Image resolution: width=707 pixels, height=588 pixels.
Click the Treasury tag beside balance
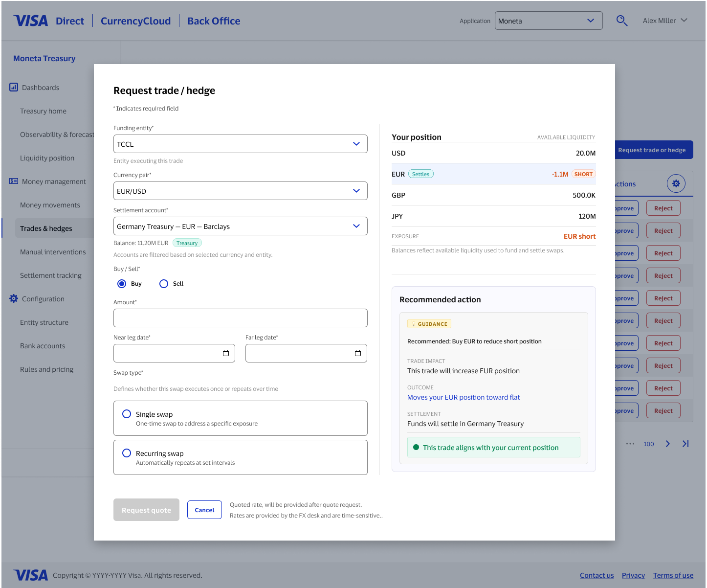pos(187,243)
